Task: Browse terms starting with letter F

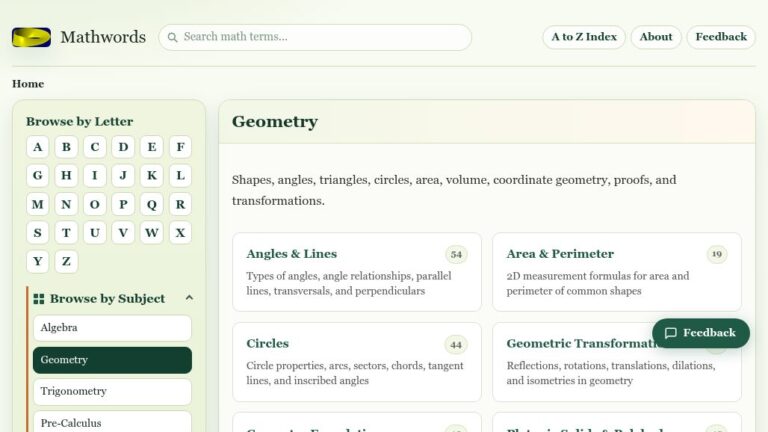Action: click(180, 147)
